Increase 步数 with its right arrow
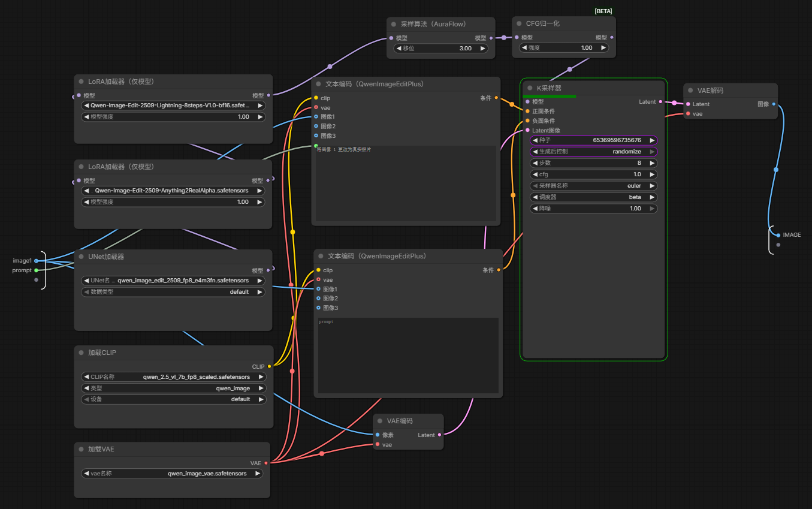Screen dimensions: 812x509 (652, 163)
